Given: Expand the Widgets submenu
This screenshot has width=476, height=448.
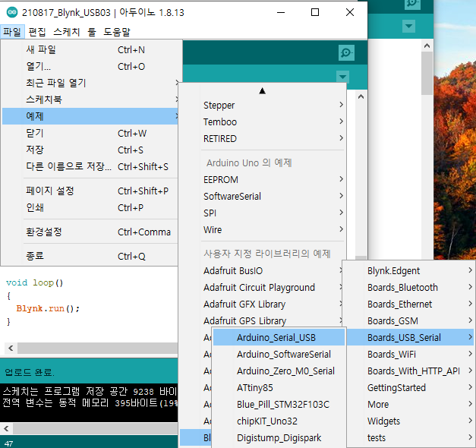Looking at the screenshot, I should coord(410,421).
